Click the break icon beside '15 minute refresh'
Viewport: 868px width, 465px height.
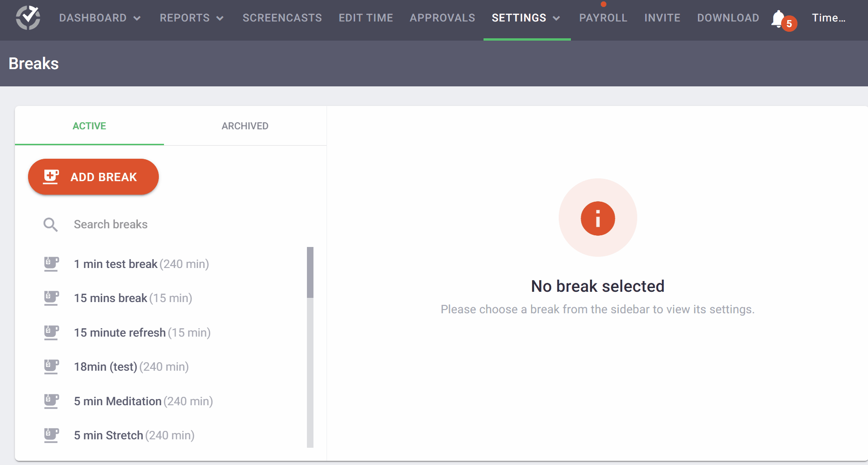click(x=51, y=332)
